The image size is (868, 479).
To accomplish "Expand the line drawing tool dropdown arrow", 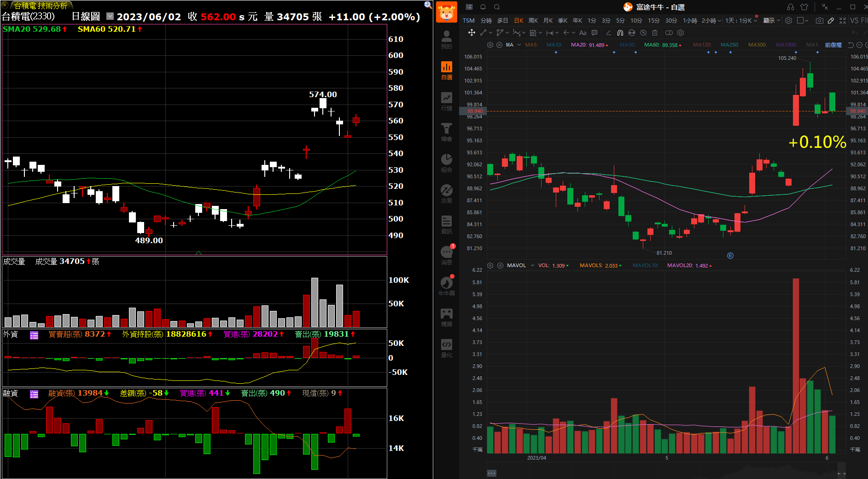I will (491, 33).
